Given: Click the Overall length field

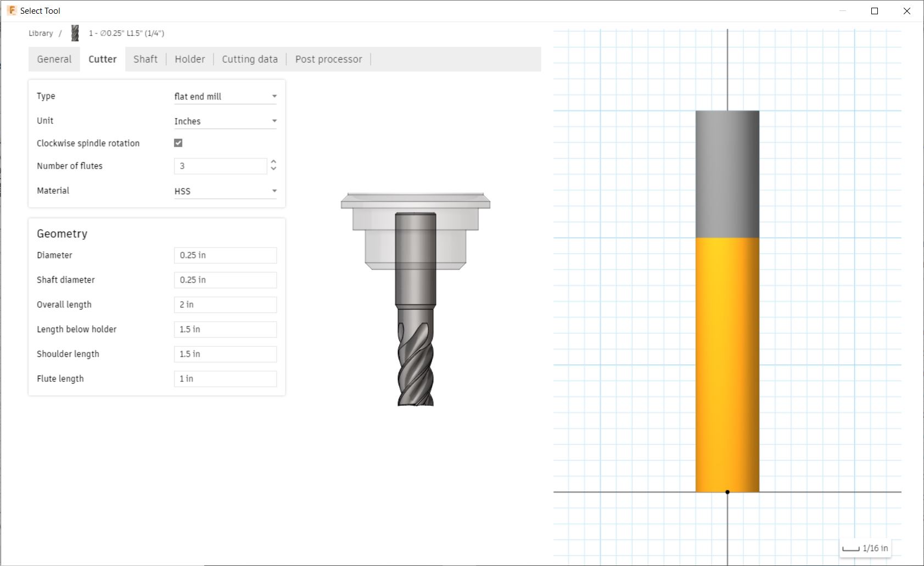Looking at the screenshot, I should tap(225, 305).
